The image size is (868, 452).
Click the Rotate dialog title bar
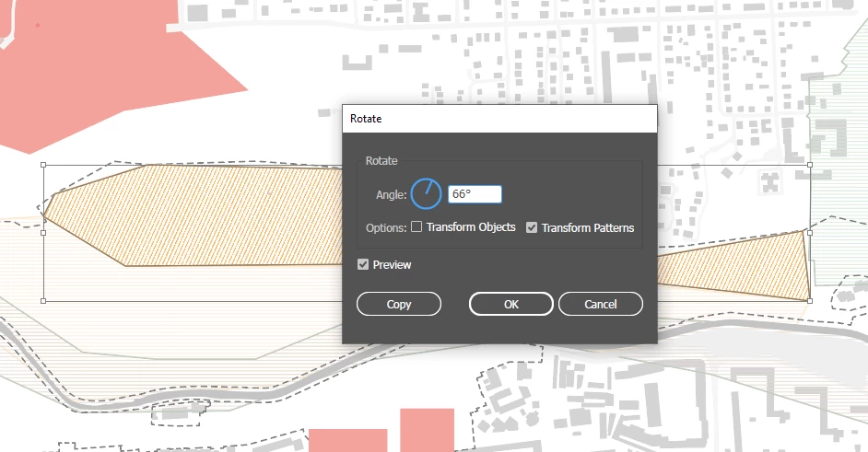coord(499,119)
